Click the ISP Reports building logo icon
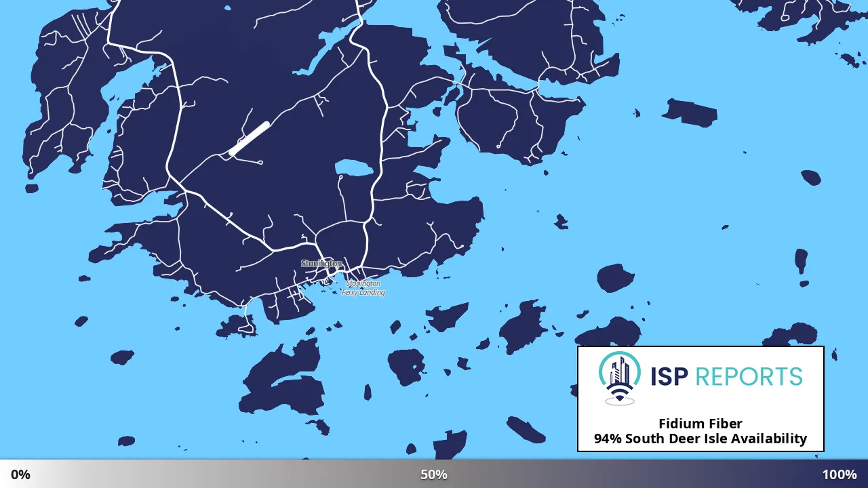The image size is (868, 488). click(619, 378)
